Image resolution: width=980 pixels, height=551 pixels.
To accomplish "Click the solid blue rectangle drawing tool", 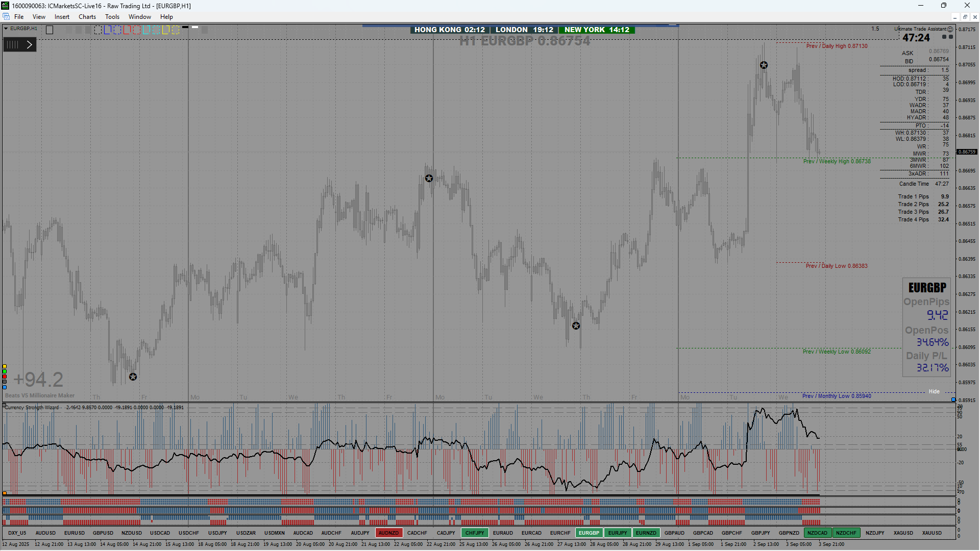I will point(108,30).
